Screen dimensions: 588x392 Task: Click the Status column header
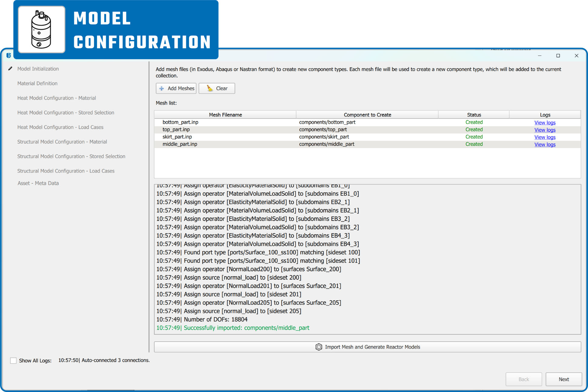[x=474, y=115]
